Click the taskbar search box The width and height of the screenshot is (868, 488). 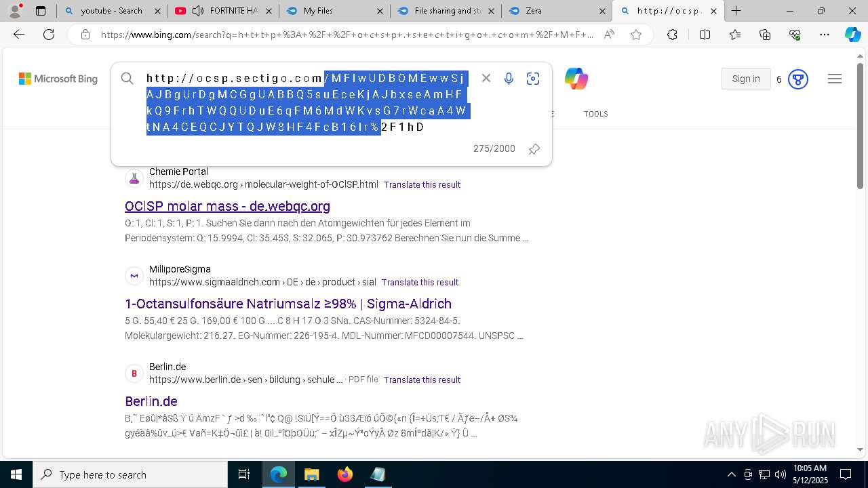(x=130, y=474)
